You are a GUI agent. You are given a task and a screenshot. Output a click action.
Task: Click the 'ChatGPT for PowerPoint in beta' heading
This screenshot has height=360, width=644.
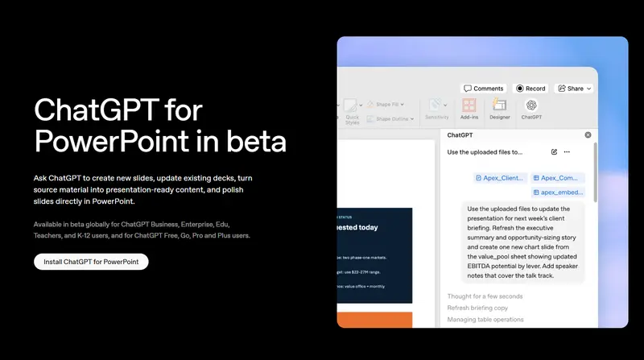click(159, 126)
